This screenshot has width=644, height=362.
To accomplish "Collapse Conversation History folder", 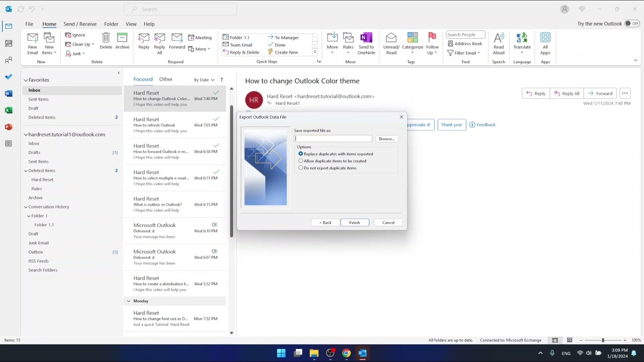I will pyautogui.click(x=26, y=207).
